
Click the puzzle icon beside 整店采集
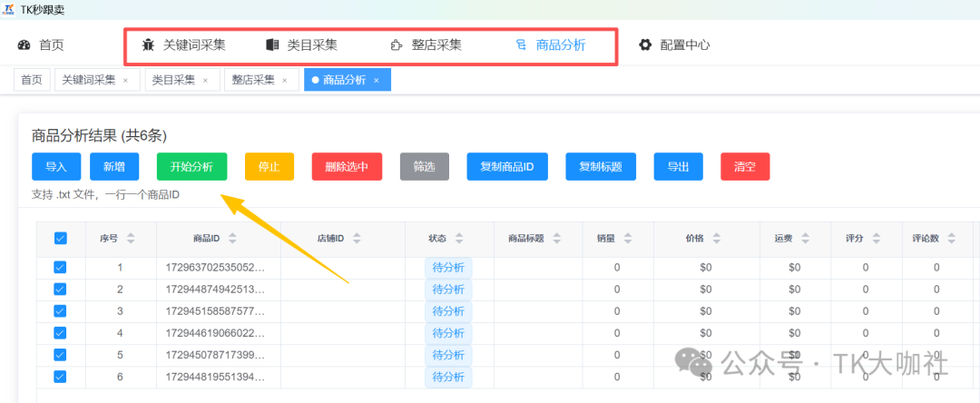(396, 44)
